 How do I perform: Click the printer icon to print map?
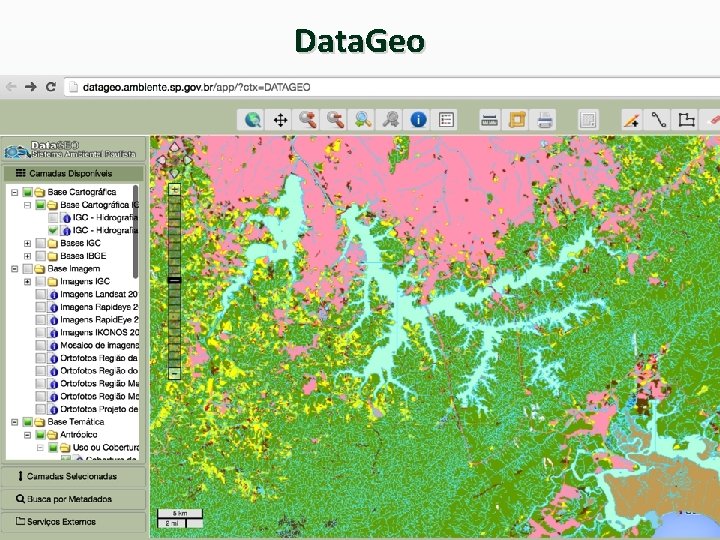(x=545, y=120)
